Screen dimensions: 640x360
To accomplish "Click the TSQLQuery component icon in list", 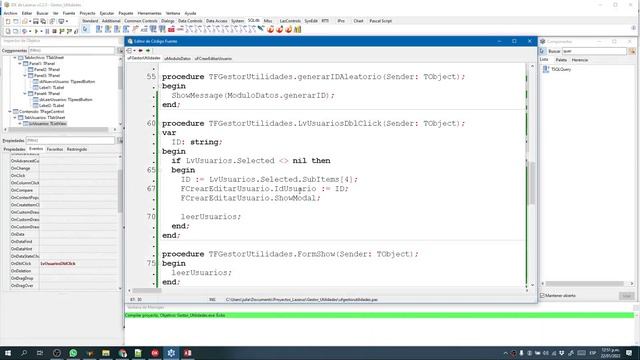I will 546,69.
